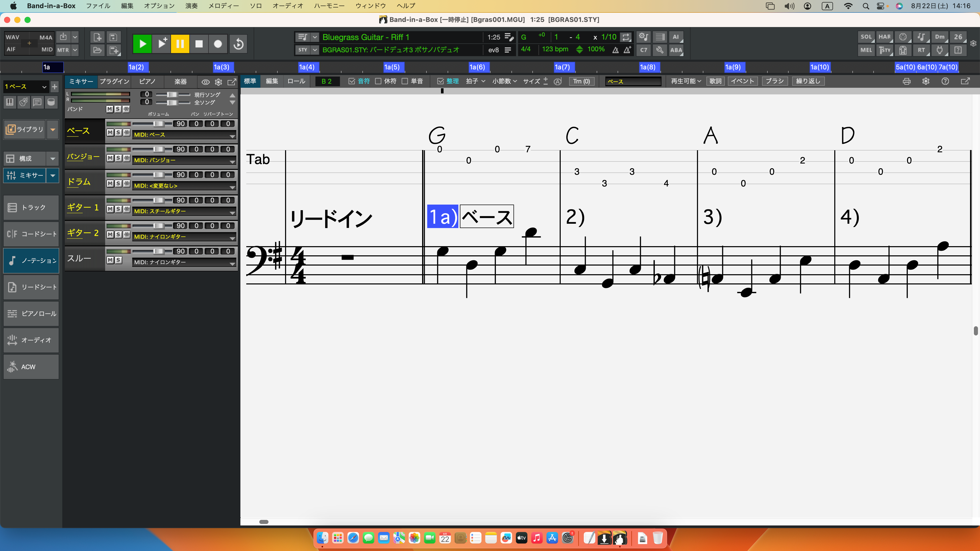Toggle the eye visibility icon in mixer tabs
Screen dimensions: 980x551
pos(205,82)
